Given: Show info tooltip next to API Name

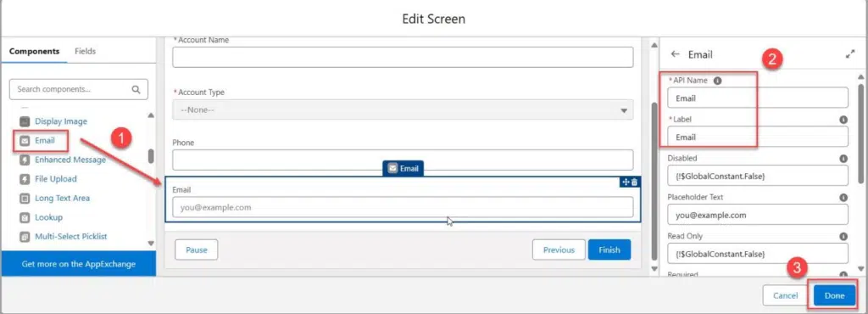Looking at the screenshot, I should coord(717,81).
